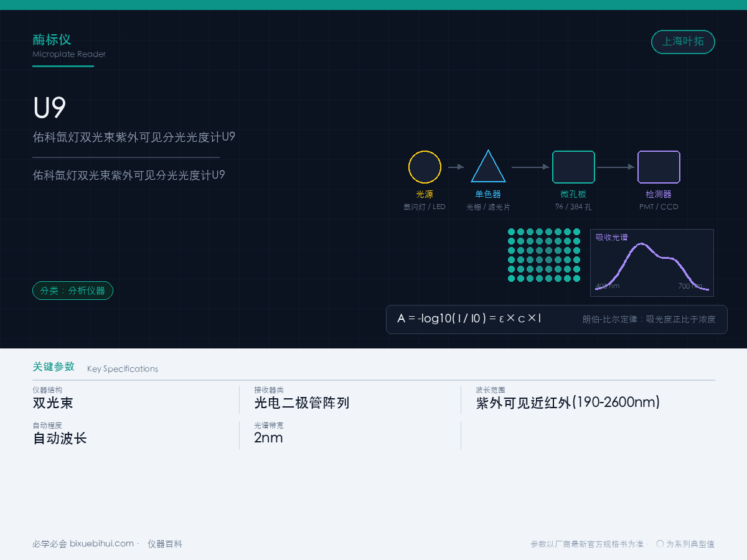Click the 96-well dot grid graphic
This screenshot has height=560, width=747.
(x=544, y=255)
